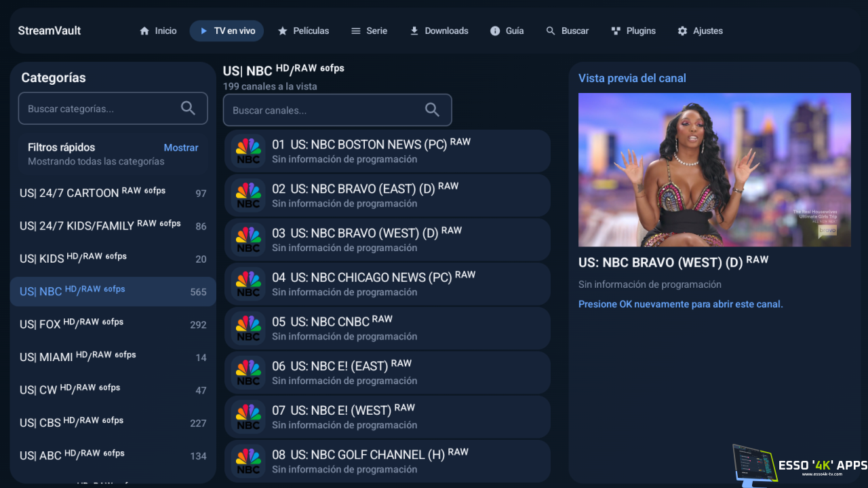
Task: Click the magnifier in the category search box
Action: [x=188, y=108]
